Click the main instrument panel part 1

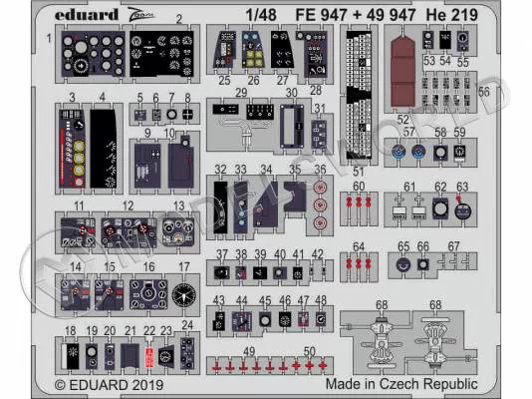[93, 54]
